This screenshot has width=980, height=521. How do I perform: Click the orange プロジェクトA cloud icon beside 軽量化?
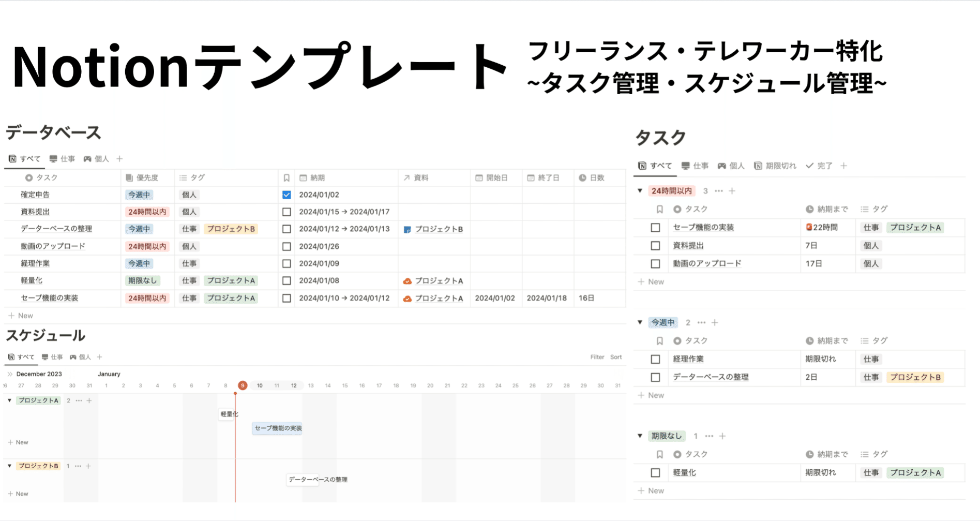pos(408,280)
